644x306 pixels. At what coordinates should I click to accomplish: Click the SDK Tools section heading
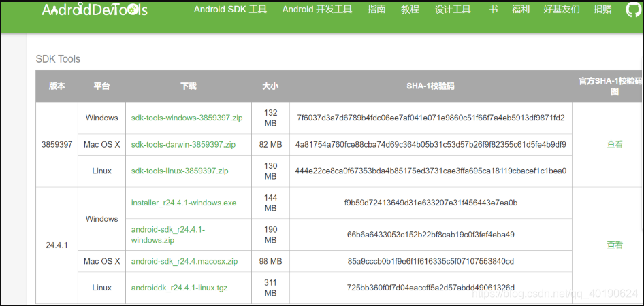(58, 59)
